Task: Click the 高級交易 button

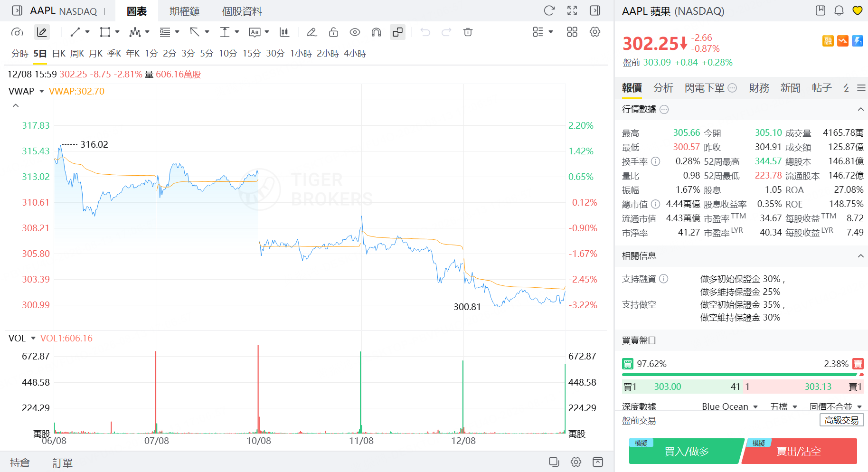Action: point(842,420)
